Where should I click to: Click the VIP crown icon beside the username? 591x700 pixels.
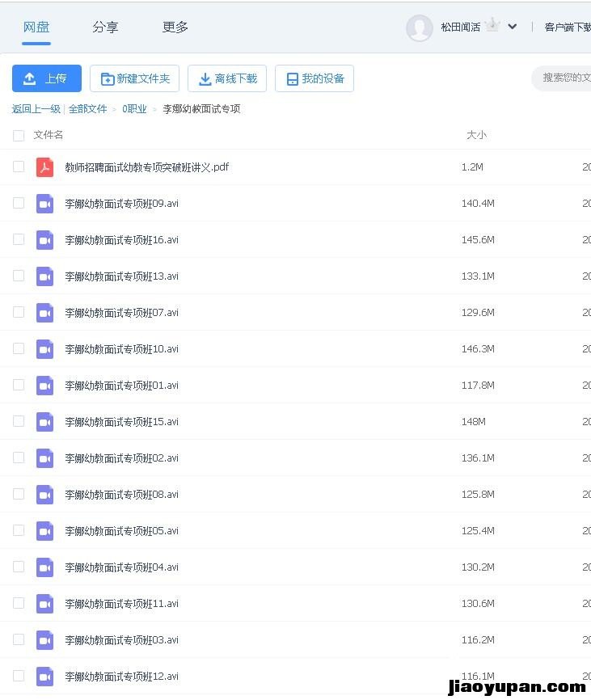(492, 25)
